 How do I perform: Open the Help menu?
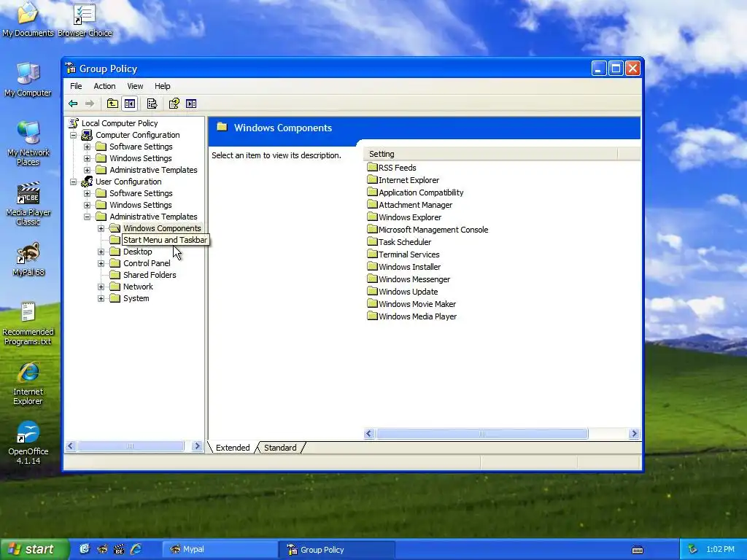pyautogui.click(x=162, y=86)
